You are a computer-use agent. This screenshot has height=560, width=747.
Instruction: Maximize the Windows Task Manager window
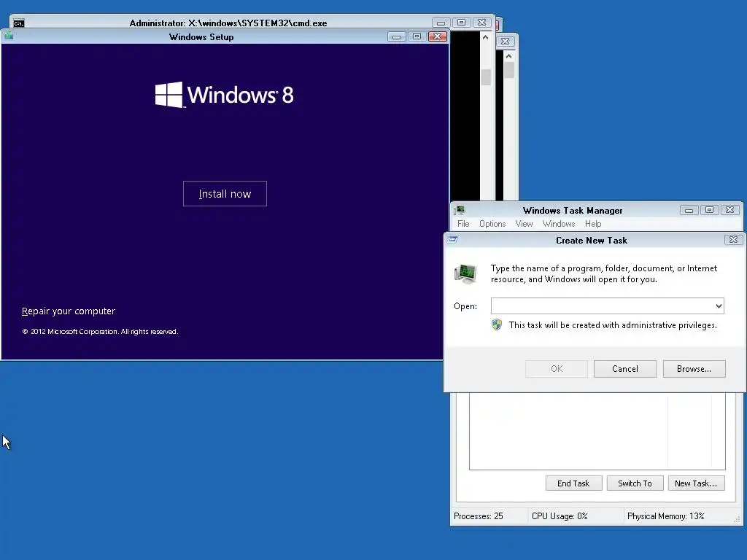pos(709,210)
